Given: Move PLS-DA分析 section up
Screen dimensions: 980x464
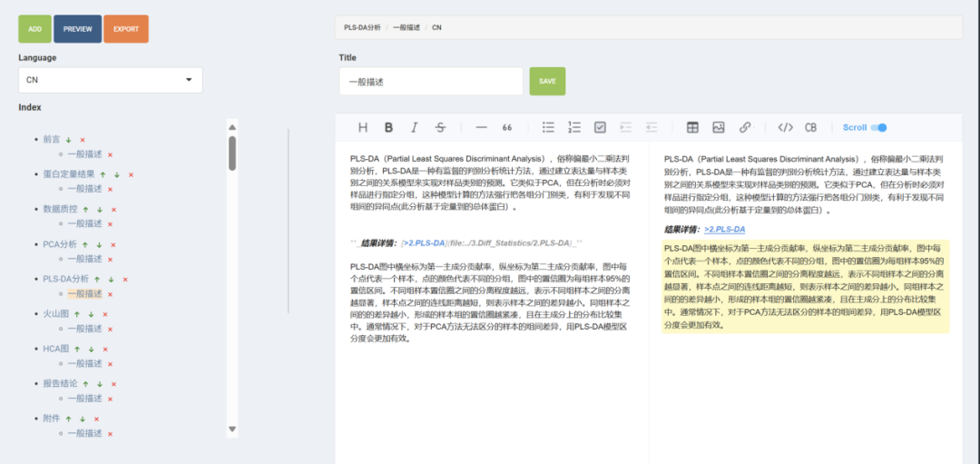Looking at the screenshot, I should pos(97,280).
